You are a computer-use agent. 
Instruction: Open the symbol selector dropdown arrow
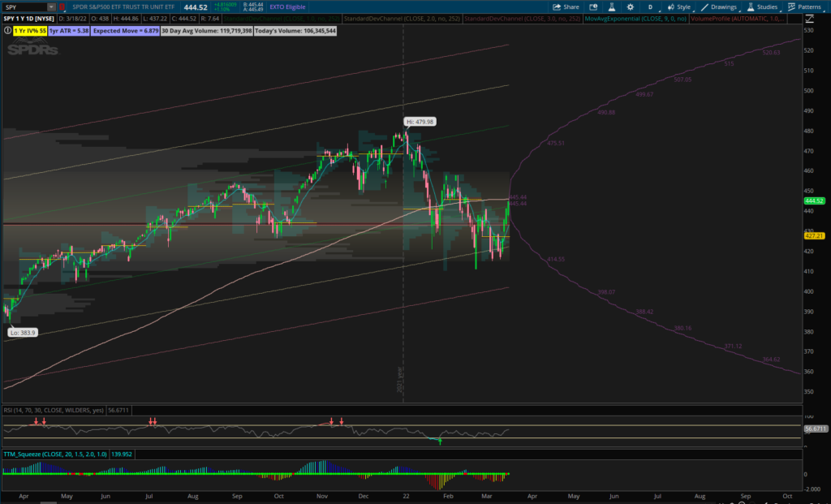51,6
